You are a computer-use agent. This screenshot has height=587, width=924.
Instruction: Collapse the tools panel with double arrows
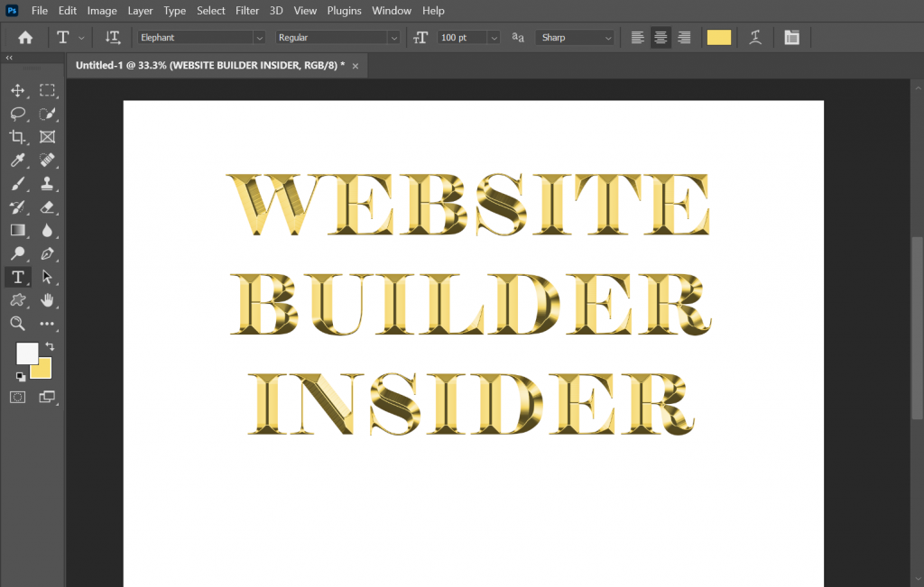click(9, 58)
